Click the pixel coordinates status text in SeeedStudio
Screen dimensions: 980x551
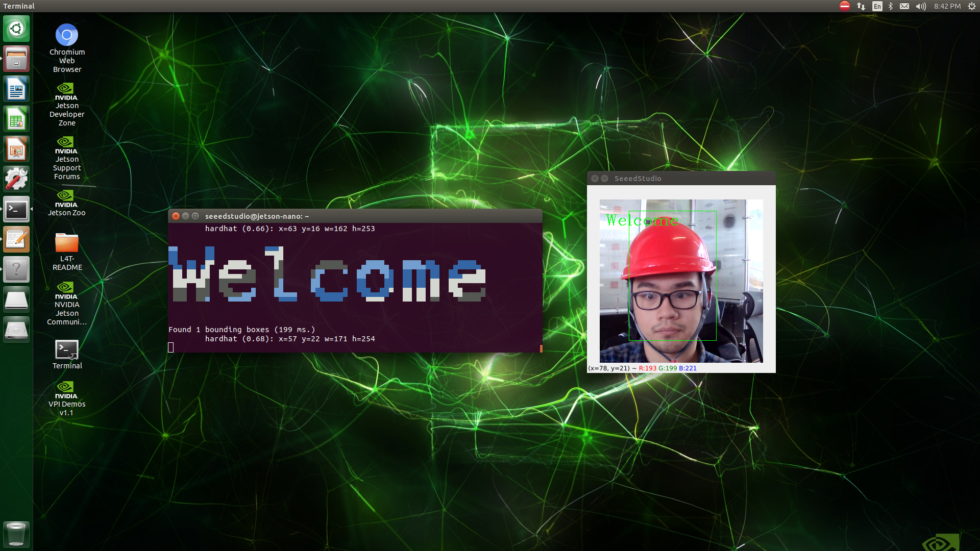point(642,368)
